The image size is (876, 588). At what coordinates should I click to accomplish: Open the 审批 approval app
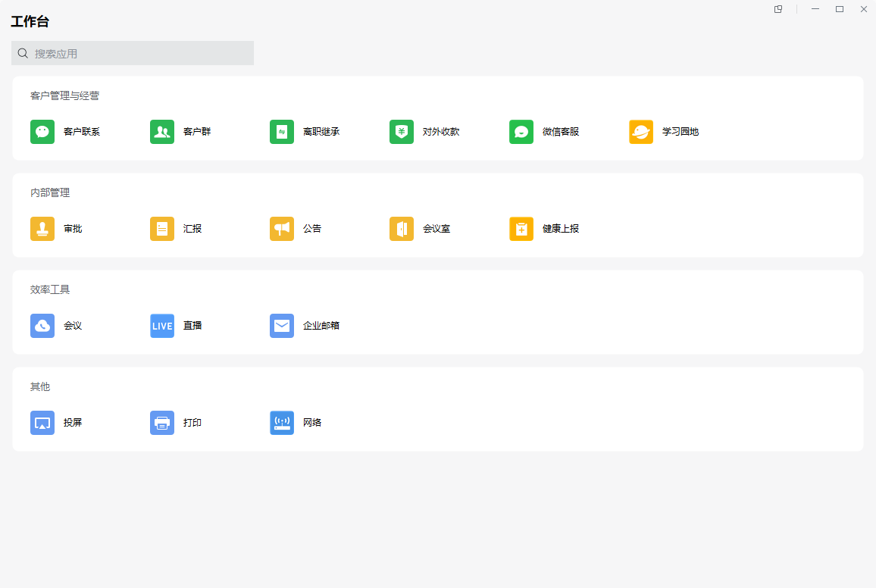pyautogui.click(x=42, y=229)
